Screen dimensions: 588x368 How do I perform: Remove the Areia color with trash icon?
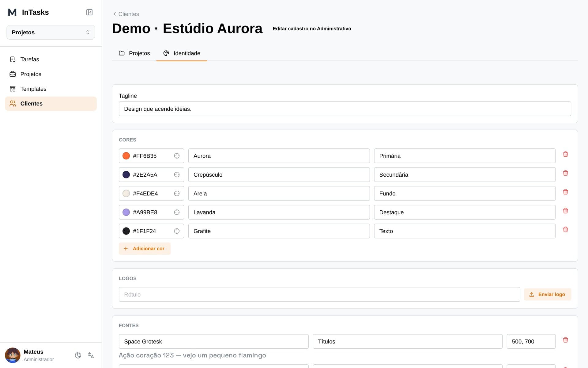[565, 192]
